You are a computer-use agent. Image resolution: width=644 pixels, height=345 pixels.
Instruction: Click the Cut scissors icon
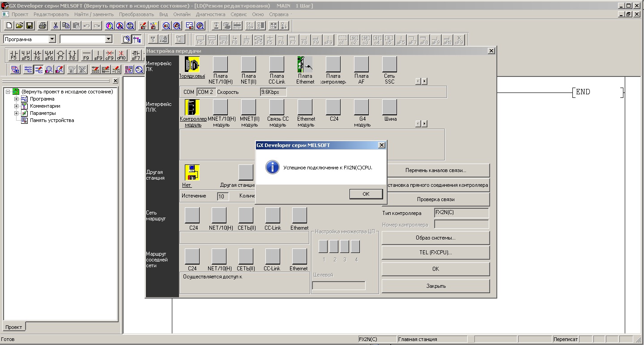click(56, 25)
